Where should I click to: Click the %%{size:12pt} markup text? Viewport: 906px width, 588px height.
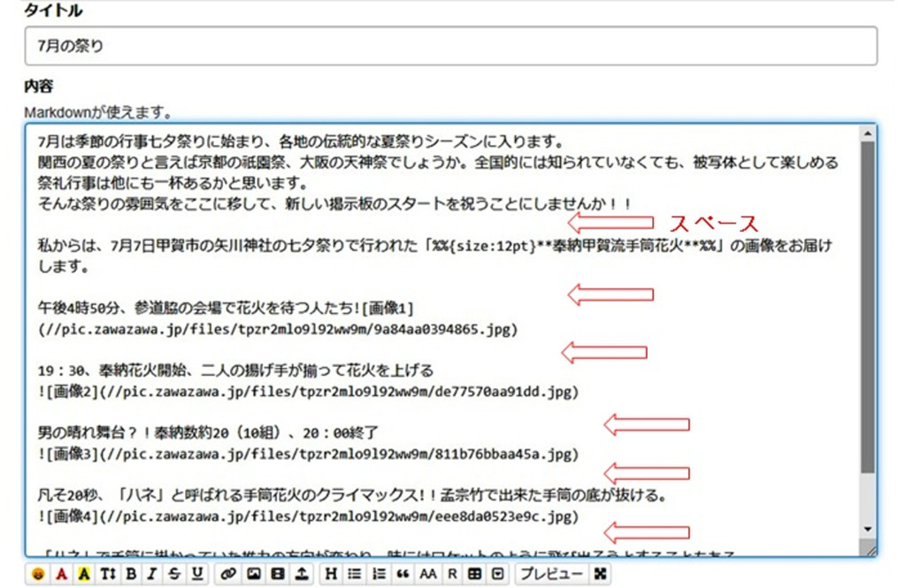click(484, 246)
